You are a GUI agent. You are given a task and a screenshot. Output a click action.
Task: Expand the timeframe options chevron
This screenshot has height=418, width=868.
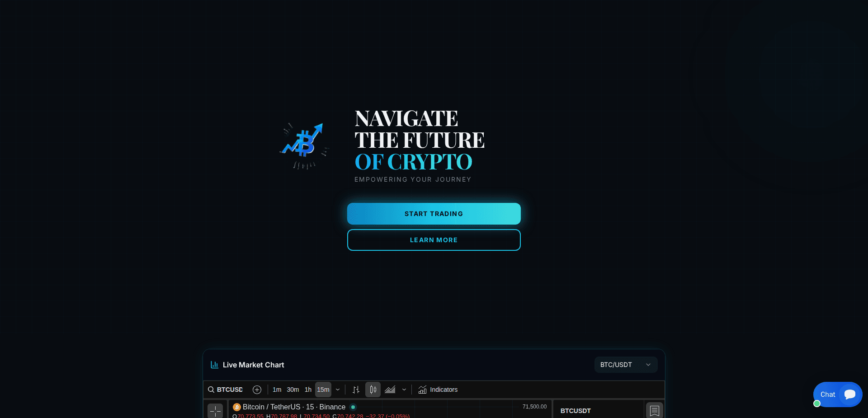[x=338, y=390]
